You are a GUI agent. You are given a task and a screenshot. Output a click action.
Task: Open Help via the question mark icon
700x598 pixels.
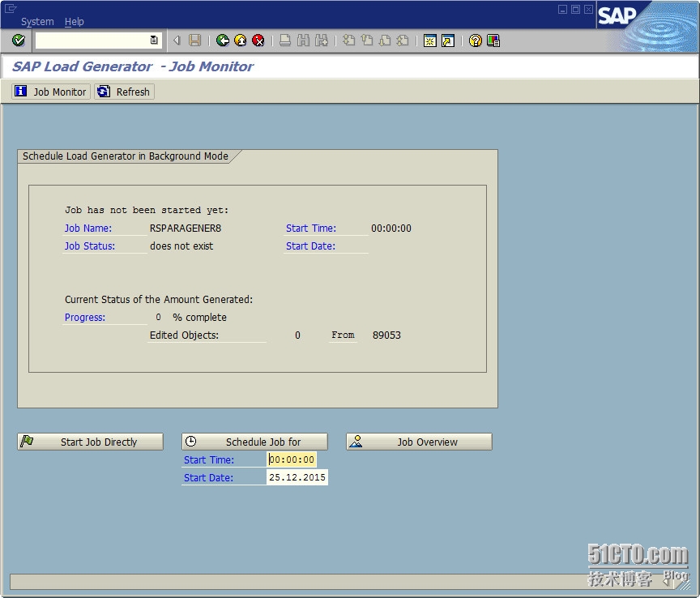click(475, 41)
